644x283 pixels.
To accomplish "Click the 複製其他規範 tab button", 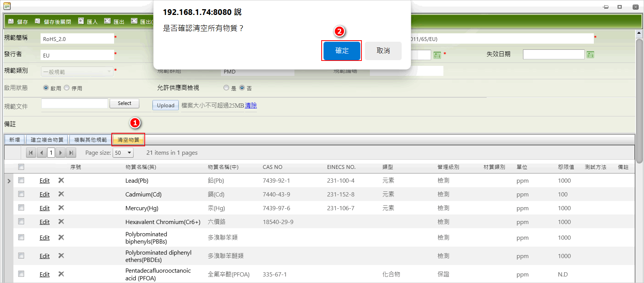I will point(90,140).
